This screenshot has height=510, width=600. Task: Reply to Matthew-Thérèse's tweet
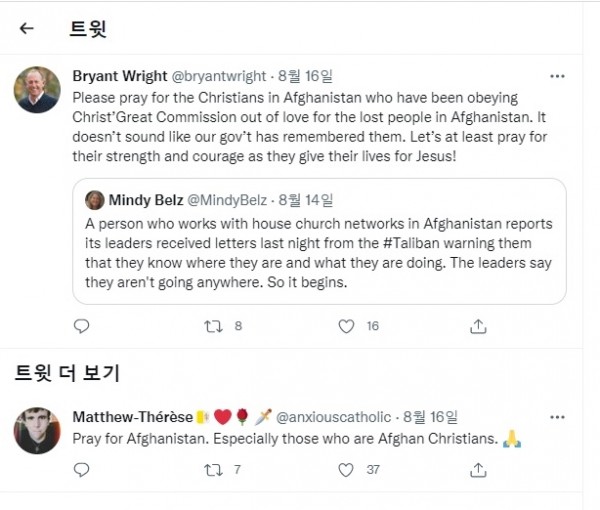click(x=82, y=469)
